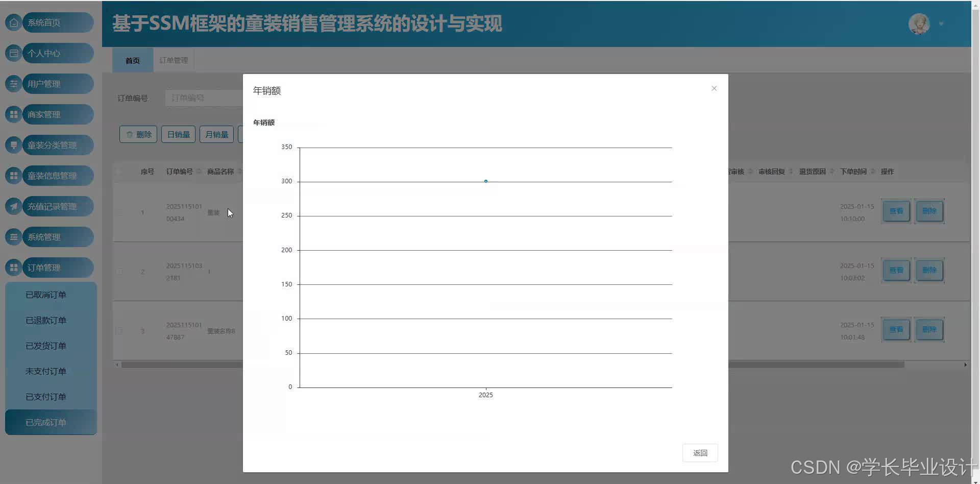The height and width of the screenshot is (484, 980).
Task: Click the 个人中心 sidebar icon
Action: [x=14, y=53]
